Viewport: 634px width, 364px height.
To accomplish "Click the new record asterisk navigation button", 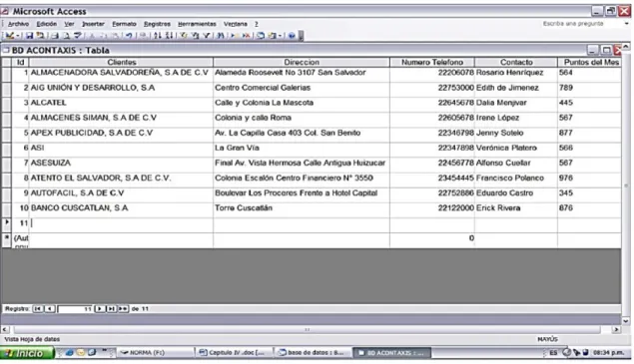I will [124, 309].
